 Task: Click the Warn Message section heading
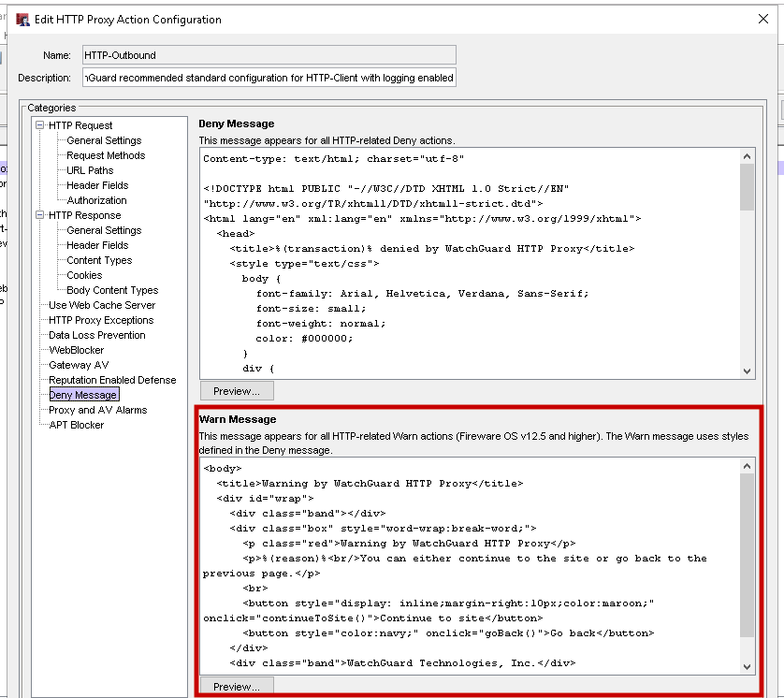coord(238,419)
